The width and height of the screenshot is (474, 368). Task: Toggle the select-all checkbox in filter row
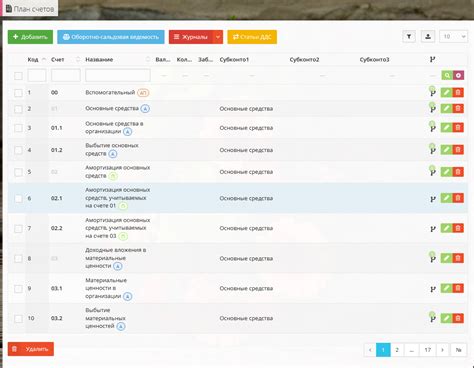coord(18,76)
